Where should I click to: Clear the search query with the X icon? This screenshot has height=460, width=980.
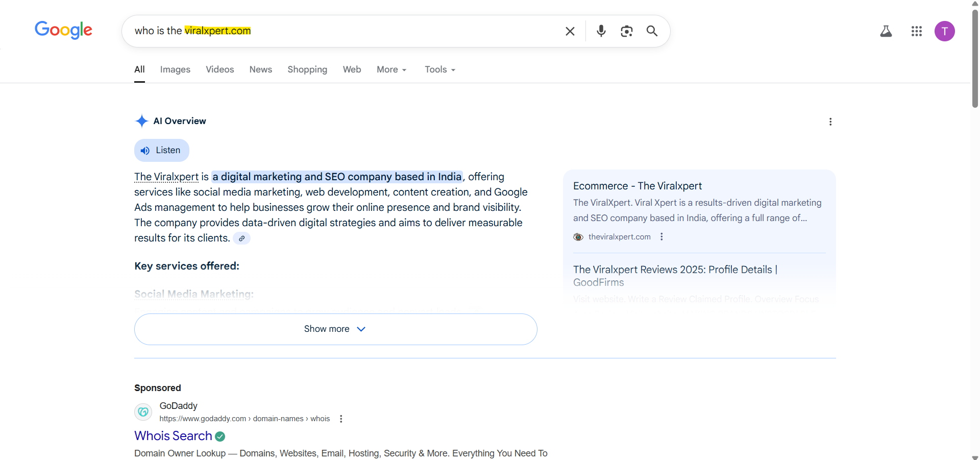pyautogui.click(x=570, y=31)
